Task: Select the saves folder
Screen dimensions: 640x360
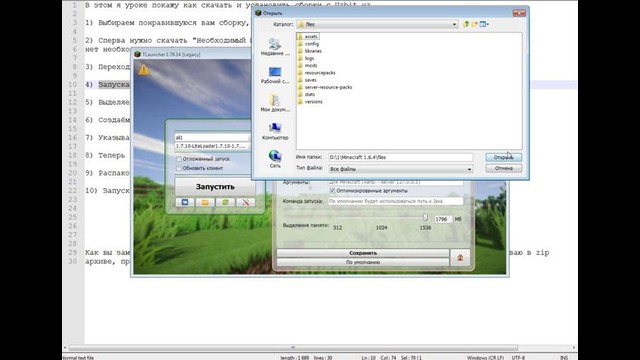Action: 307,80
